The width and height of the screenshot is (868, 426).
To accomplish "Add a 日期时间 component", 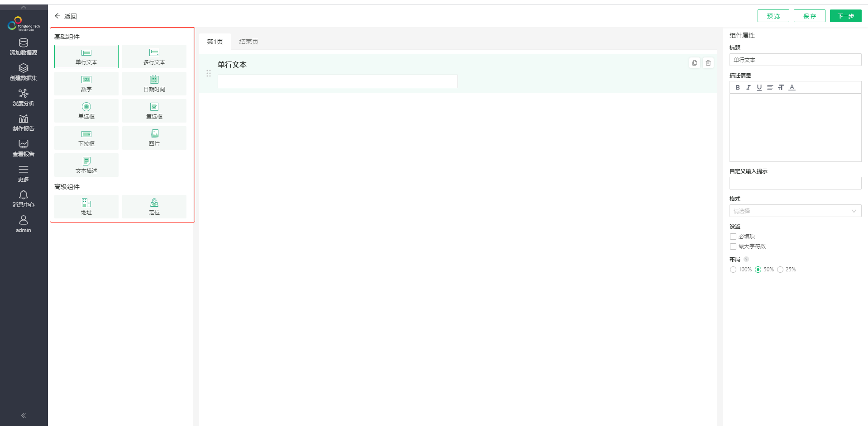I will [154, 84].
